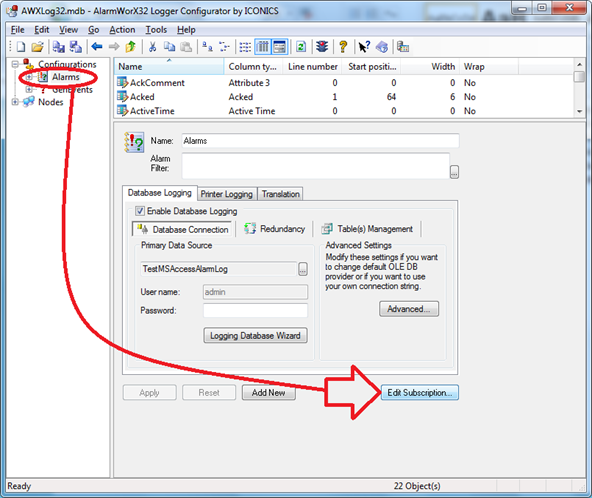This screenshot has width=592, height=498.
Task: Launch the Logging Database Wizard
Action: tap(255, 335)
